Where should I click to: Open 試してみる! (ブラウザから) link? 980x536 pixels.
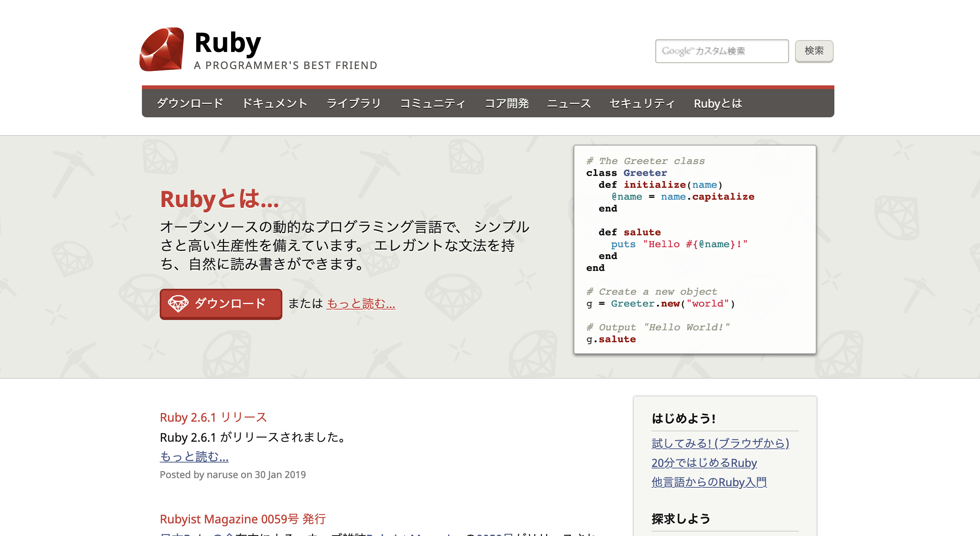(x=721, y=443)
